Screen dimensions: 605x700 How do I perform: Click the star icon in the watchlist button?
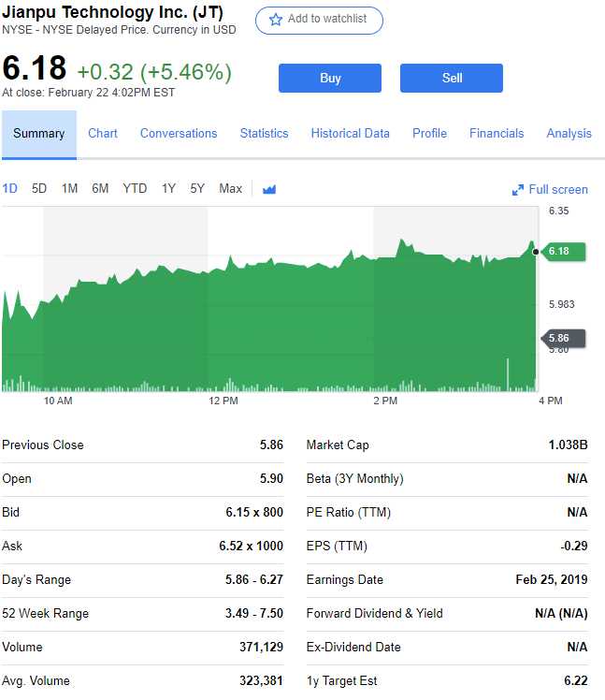pos(276,20)
